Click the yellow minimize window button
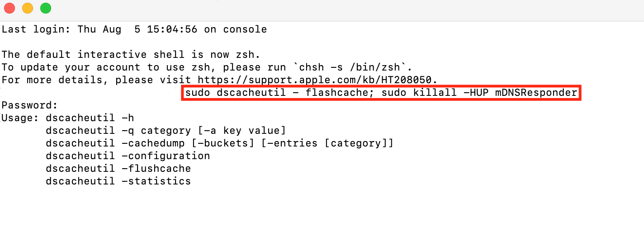 pos(28,8)
